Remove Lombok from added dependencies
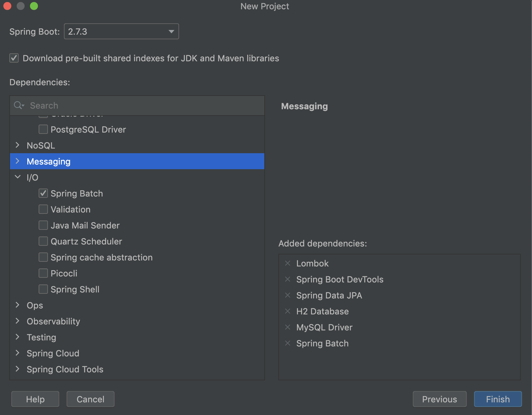 click(288, 263)
